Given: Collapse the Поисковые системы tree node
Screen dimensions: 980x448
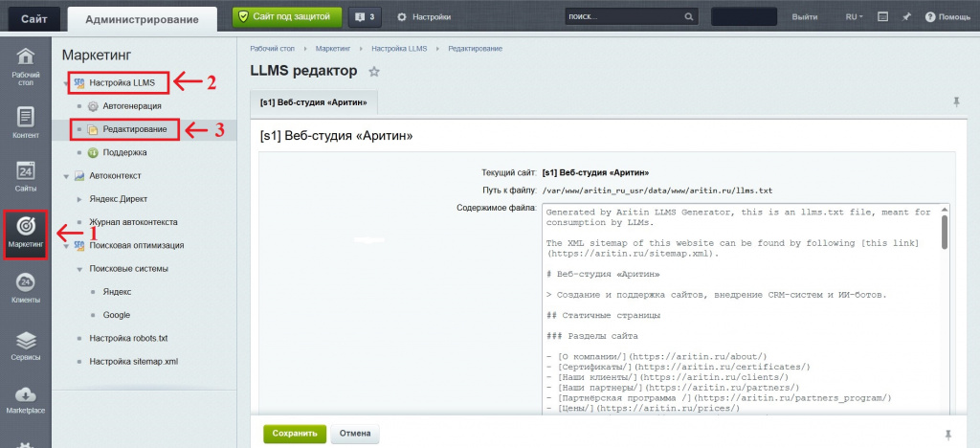Looking at the screenshot, I should click(x=79, y=269).
